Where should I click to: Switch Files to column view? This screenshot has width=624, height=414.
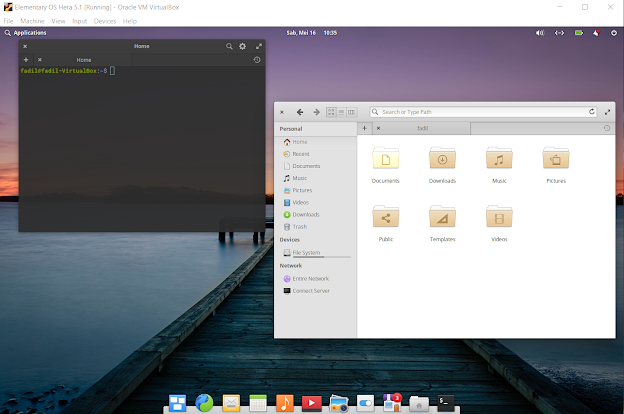coord(351,112)
